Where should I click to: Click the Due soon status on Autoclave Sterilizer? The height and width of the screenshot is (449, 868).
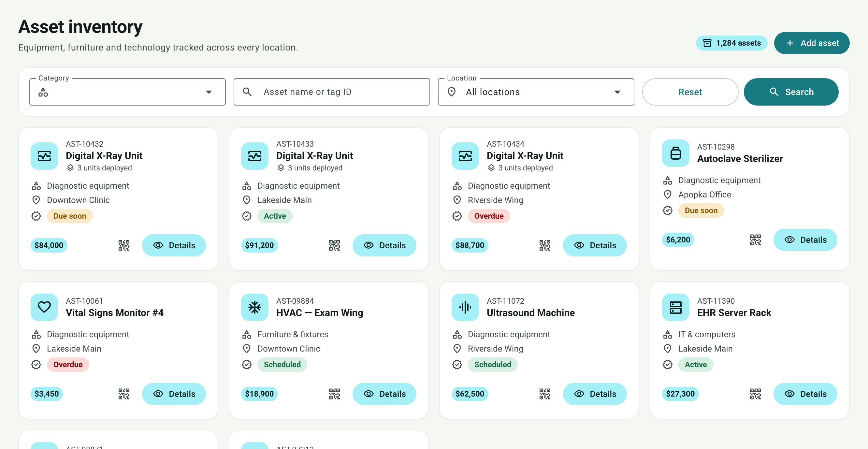point(701,211)
